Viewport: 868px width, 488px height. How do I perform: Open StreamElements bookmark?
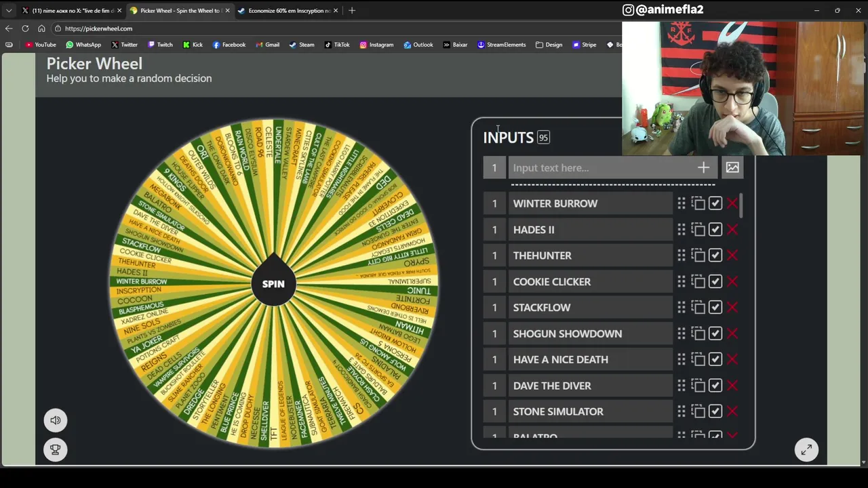point(501,45)
